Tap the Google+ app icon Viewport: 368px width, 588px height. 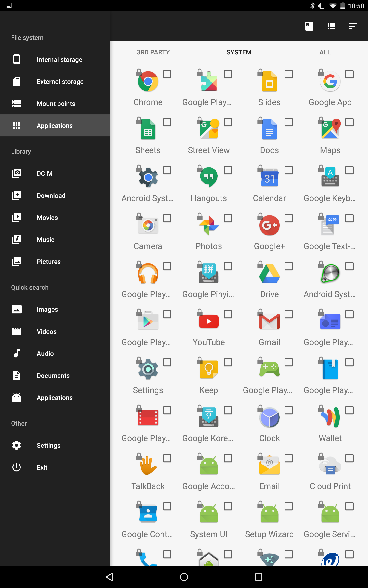tap(269, 225)
